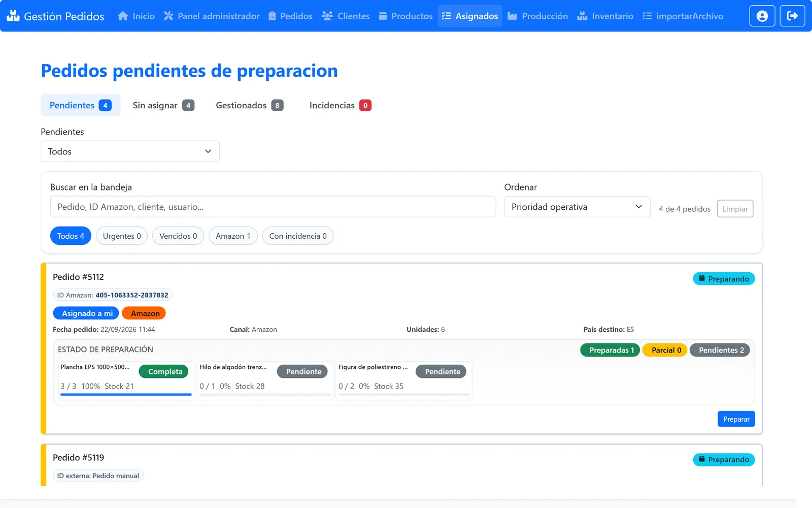Toggle the Vencidos 0 filter chip
The width and height of the screenshot is (812, 508).
click(x=178, y=236)
